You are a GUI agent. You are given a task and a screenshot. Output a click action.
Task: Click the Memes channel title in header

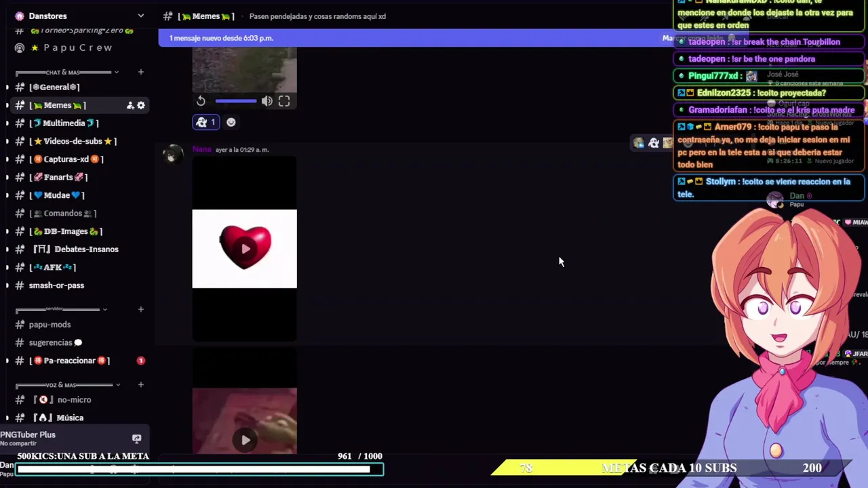(206, 16)
